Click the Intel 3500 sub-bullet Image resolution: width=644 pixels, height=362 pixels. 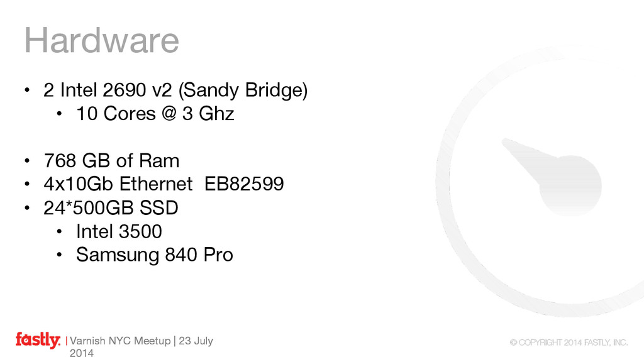119,231
